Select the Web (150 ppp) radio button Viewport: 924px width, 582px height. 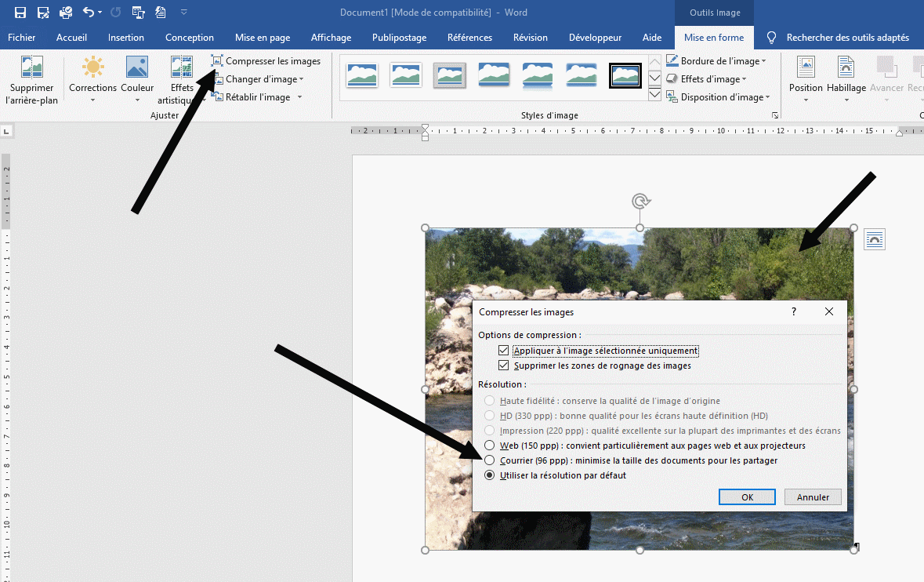pyautogui.click(x=490, y=446)
